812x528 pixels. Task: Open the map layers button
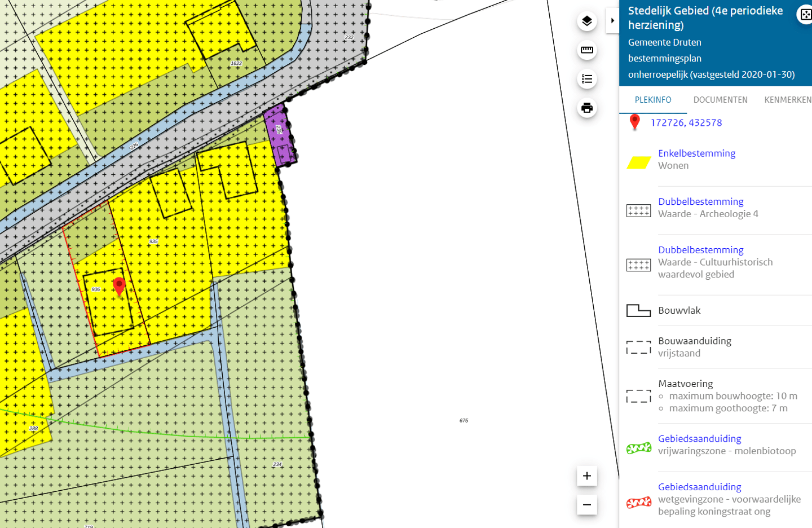[x=587, y=21]
